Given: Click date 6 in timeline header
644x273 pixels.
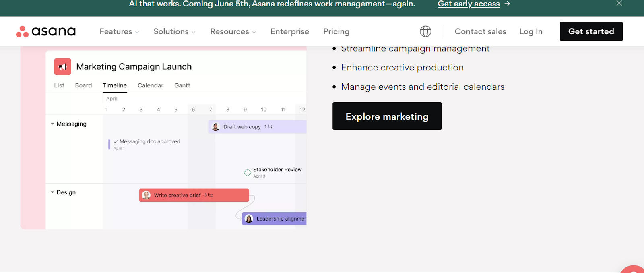Looking at the screenshot, I should coord(193,110).
